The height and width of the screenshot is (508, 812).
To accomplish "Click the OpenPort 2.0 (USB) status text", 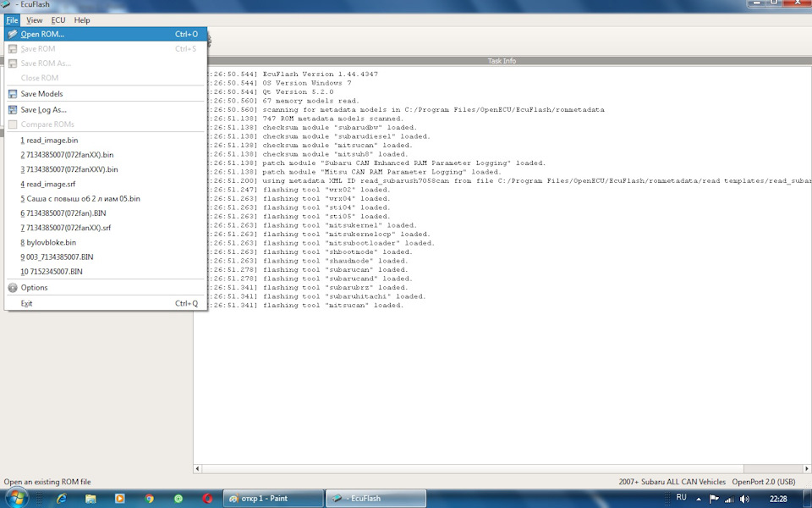I will coord(763,482).
